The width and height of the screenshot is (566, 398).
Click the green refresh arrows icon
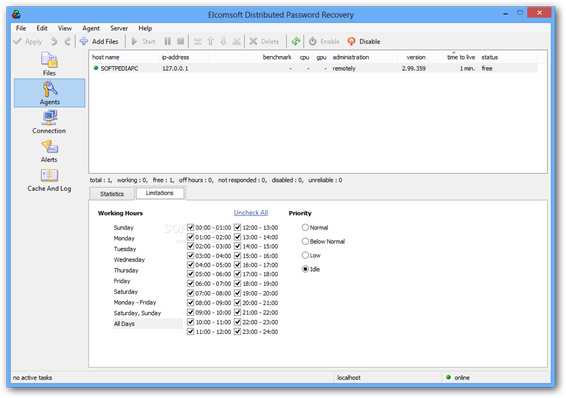296,41
